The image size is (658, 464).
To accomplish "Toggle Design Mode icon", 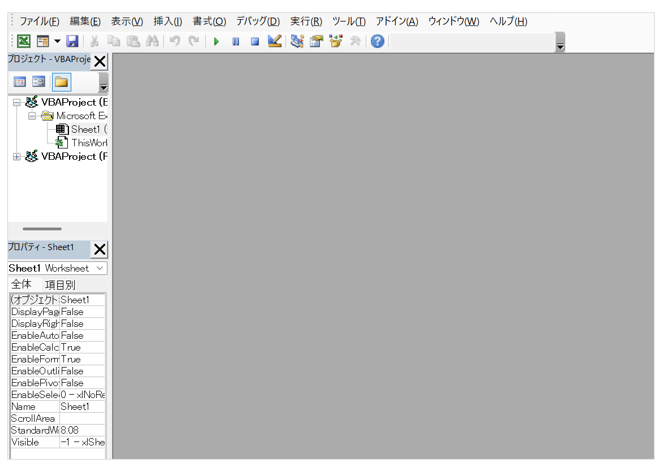I will 274,41.
